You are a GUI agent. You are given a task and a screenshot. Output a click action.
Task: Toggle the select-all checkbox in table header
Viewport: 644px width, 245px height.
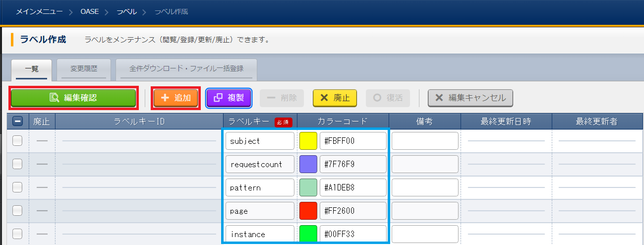click(x=17, y=122)
